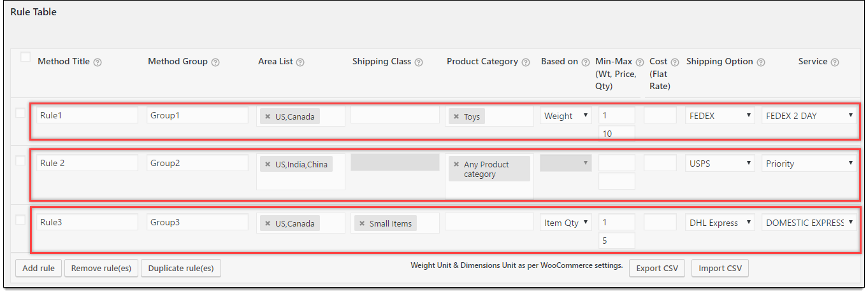
Task: Remove the Small Items shipping class tag
Action: click(362, 223)
